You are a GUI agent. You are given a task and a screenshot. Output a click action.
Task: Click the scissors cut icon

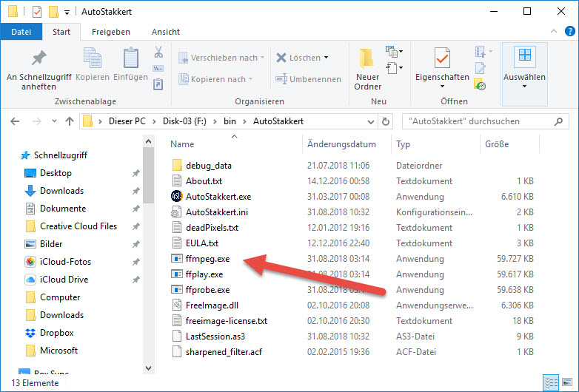click(x=158, y=53)
